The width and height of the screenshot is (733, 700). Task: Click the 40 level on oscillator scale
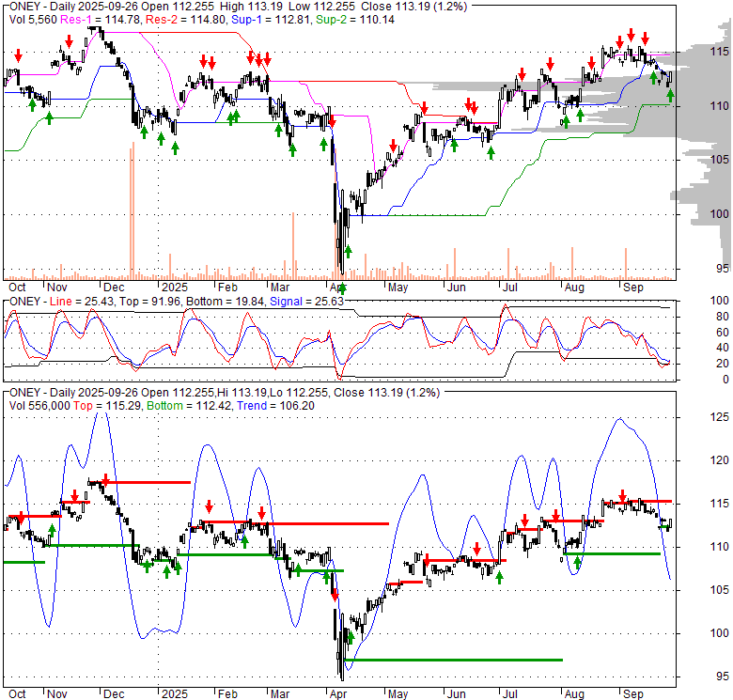[x=723, y=348]
